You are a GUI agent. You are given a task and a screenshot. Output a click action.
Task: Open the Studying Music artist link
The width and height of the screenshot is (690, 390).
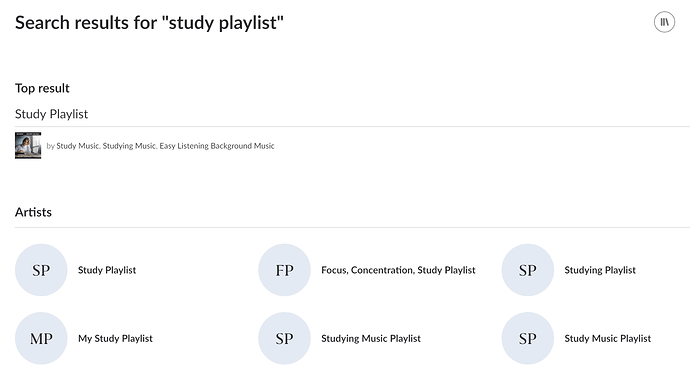click(129, 146)
